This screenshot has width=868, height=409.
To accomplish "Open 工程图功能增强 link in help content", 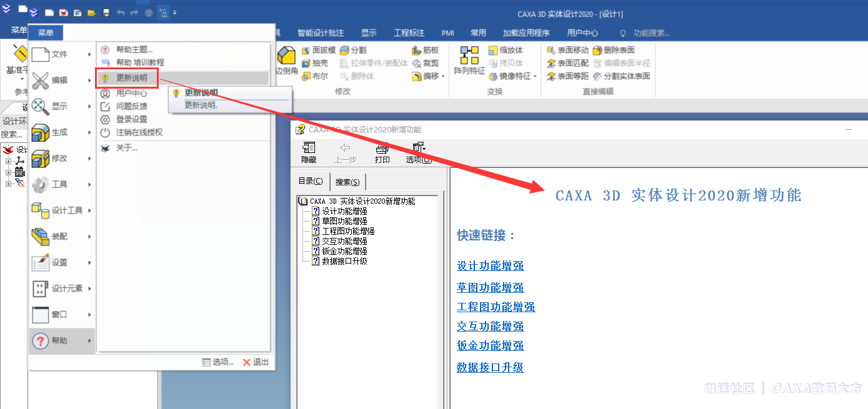I will (x=496, y=307).
